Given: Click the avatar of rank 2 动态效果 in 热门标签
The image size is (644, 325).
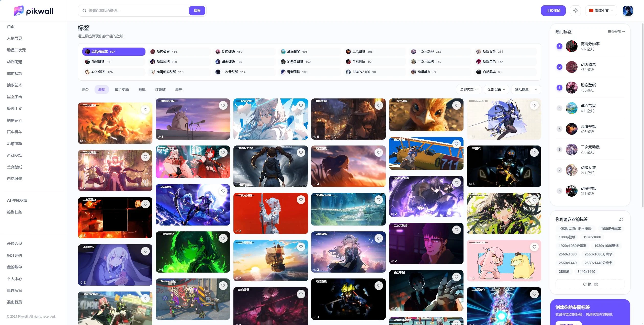Looking at the screenshot, I should click(x=571, y=67).
